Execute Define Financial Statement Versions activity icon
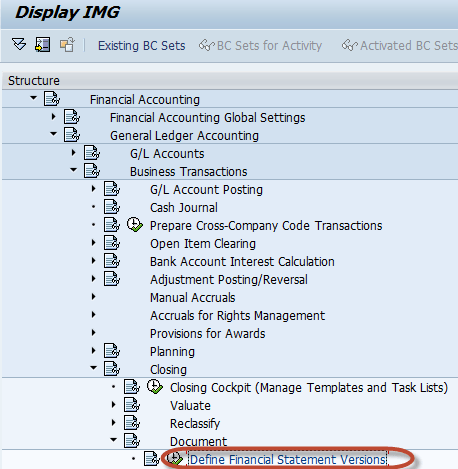Viewport: 458px width, 469px height. 175,459
